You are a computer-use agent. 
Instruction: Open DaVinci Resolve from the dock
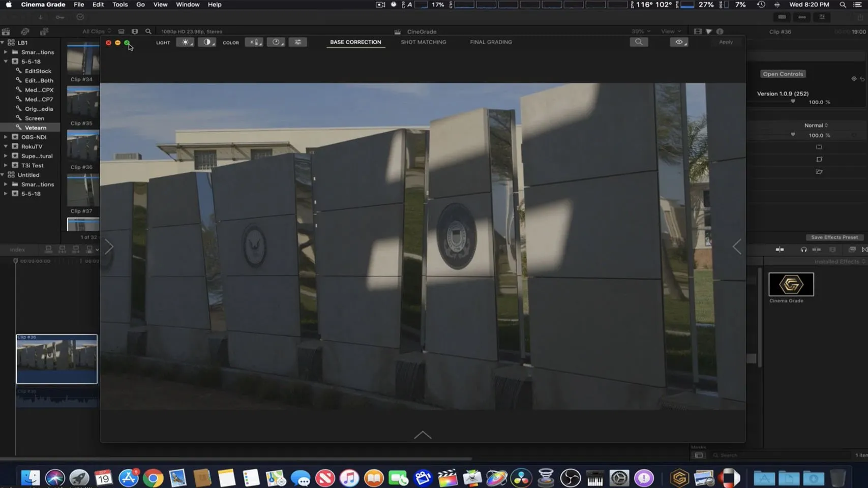(x=521, y=478)
